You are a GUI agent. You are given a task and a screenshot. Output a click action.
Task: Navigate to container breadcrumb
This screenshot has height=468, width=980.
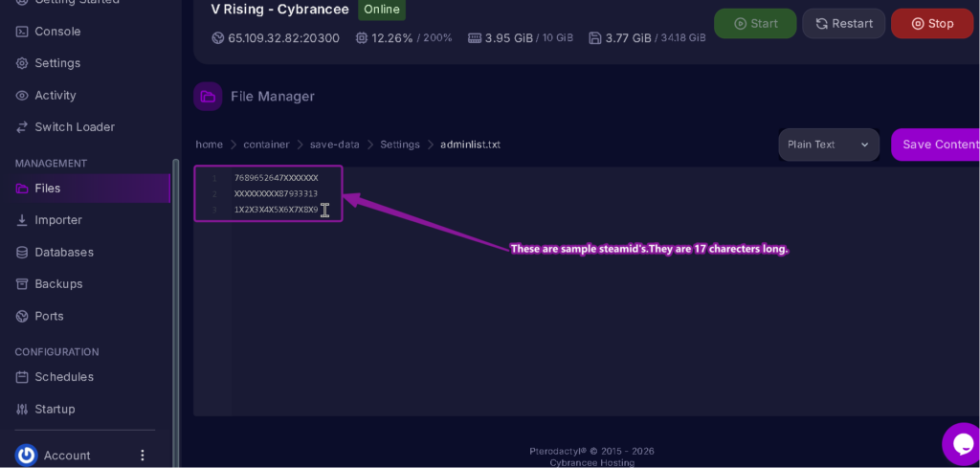[266, 145]
